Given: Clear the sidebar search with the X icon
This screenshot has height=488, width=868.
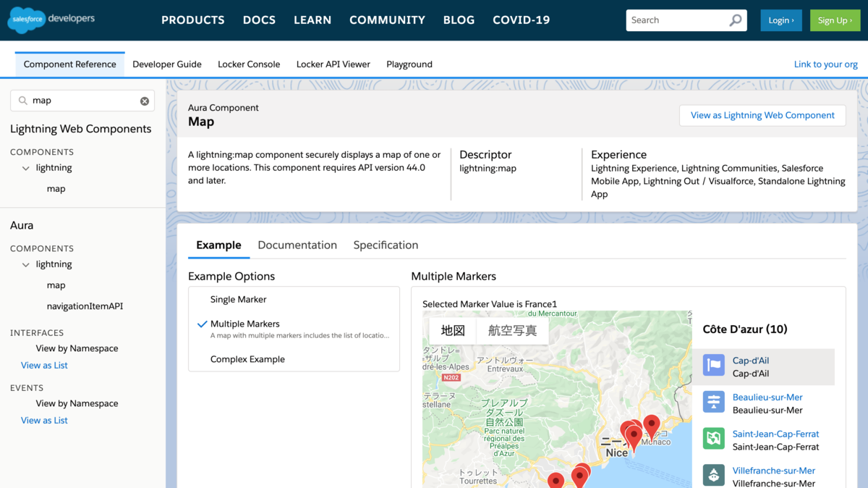Looking at the screenshot, I should [145, 101].
